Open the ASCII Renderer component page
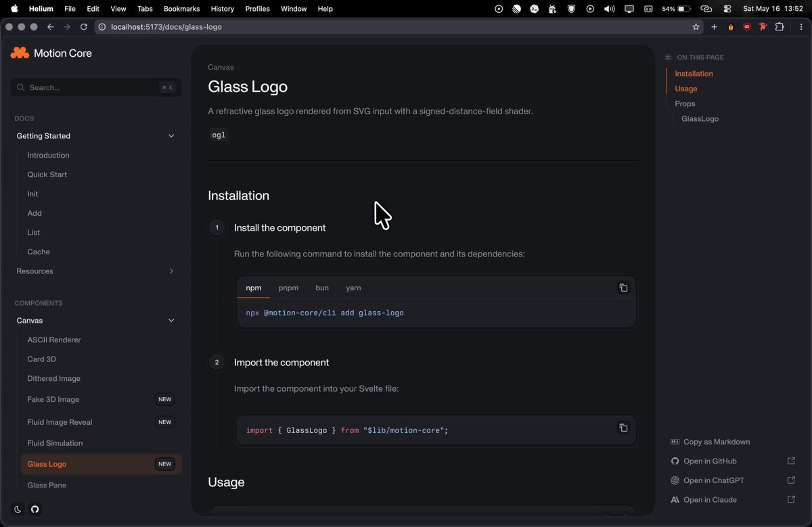 coord(54,340)
